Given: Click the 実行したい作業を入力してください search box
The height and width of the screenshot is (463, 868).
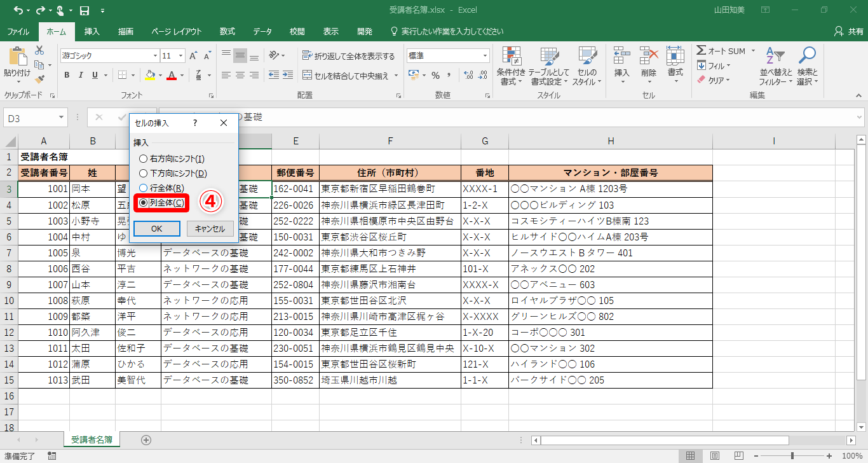Looking at the screenshot, I should (447, 31).
